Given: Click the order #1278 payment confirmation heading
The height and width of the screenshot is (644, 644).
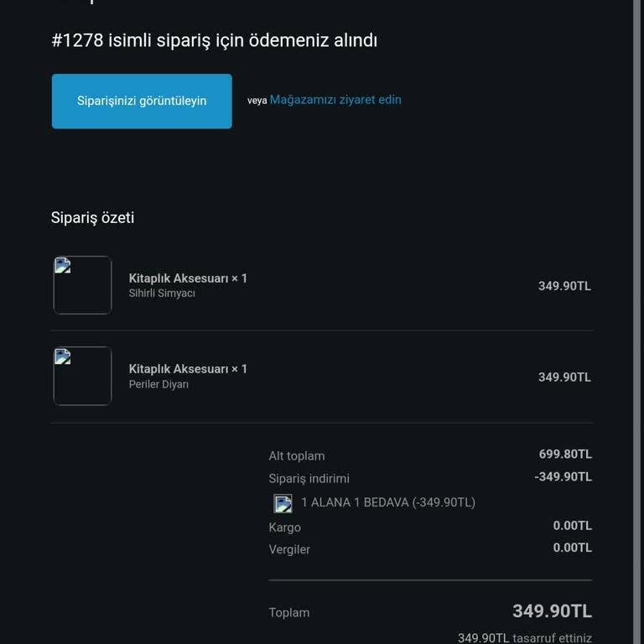Looking at the screenshot, I should pyautogui.click(x=214, y=40).
